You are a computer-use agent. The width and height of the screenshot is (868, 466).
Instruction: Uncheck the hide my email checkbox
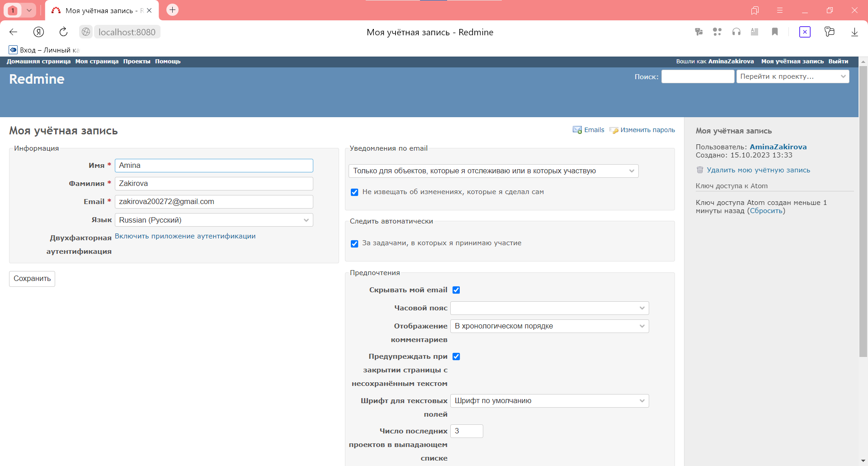[456, 290]
